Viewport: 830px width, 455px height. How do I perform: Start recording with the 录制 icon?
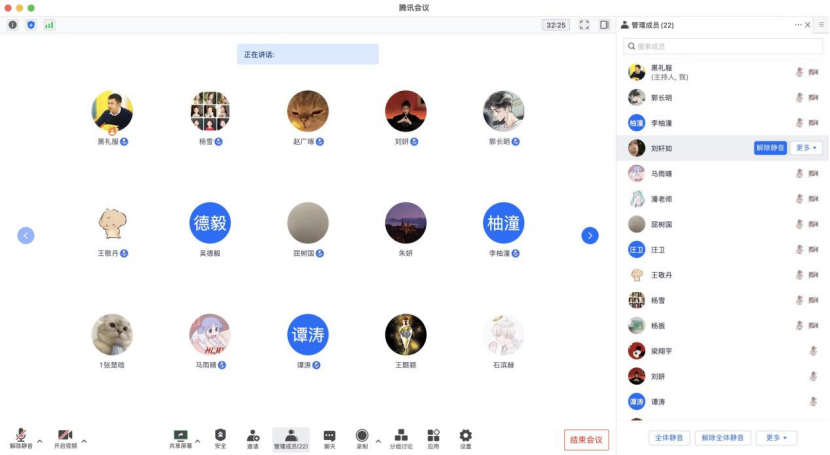point(362,438)
